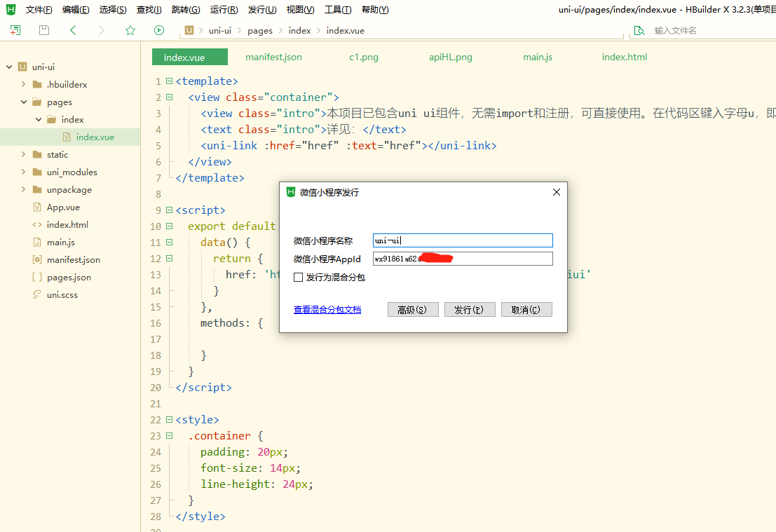Fold the .container rule at line 23
Image resolution: width=776 pixels, height=532 pixels.
(x=169, y=435)
